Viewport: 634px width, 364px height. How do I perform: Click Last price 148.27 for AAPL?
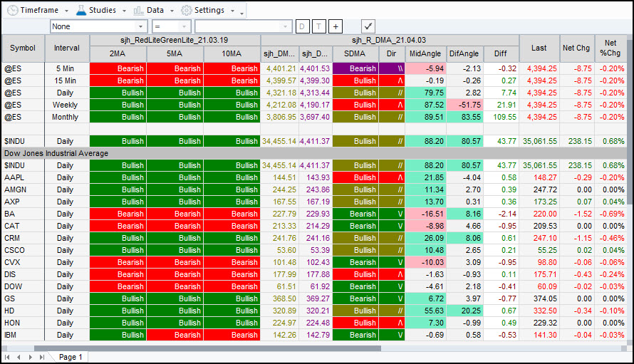pyautogui.click(x=539, y=177)
